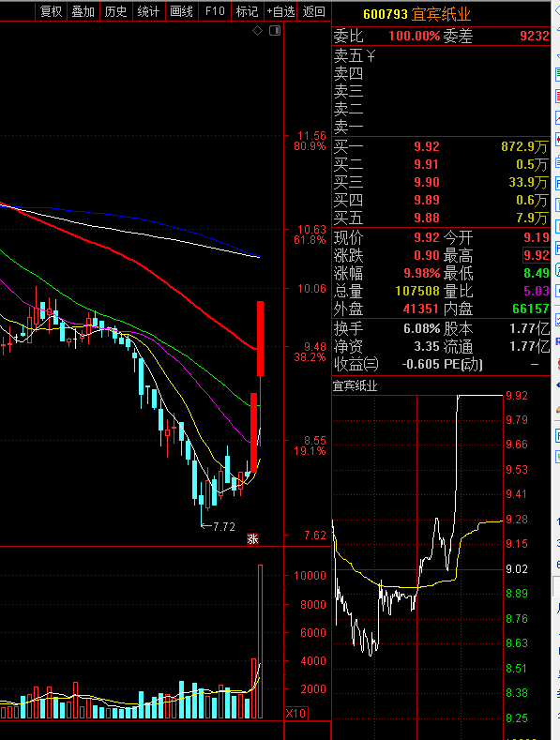Click the ¥ icon beside 卖五

[371, 56]
